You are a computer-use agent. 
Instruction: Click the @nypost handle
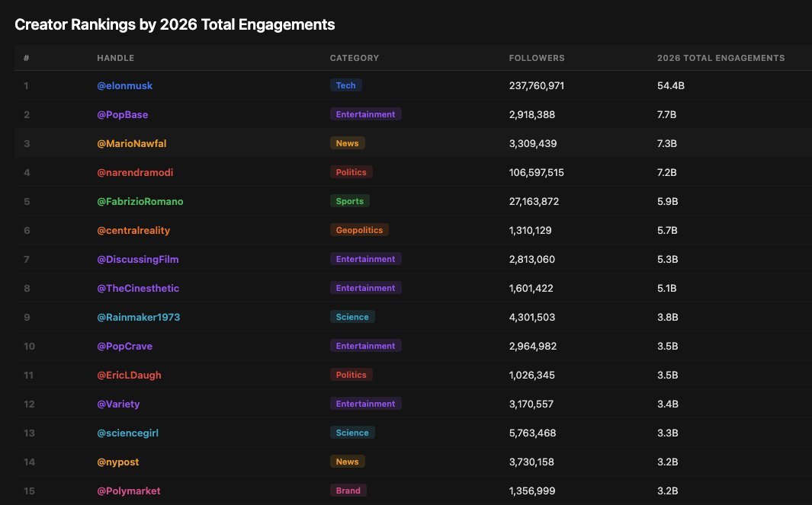click(118, 462)
